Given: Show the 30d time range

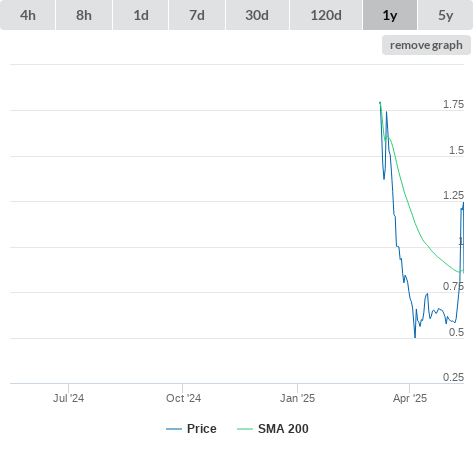Looking at the screenshot, I should click(x=257, y=15).
